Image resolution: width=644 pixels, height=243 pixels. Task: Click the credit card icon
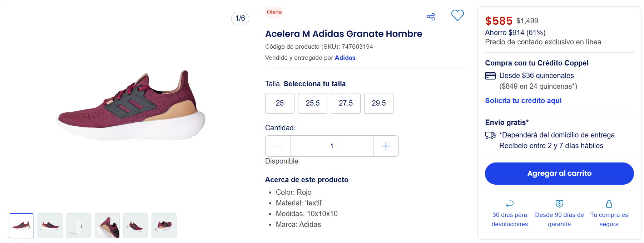coord(490,76)
